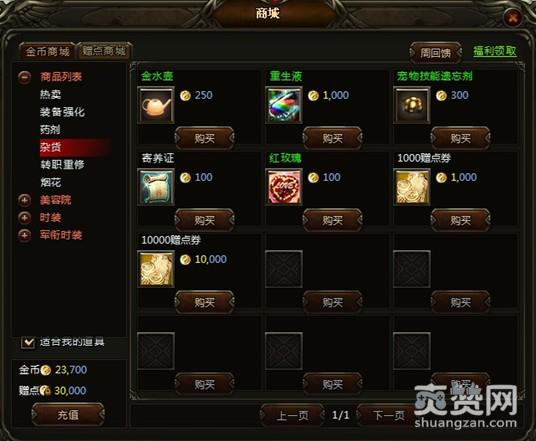Viewport: 536px width, 441px height.
Task: Toggle the 适合我的道具 checkbox
Action: (x=28, y=342)
